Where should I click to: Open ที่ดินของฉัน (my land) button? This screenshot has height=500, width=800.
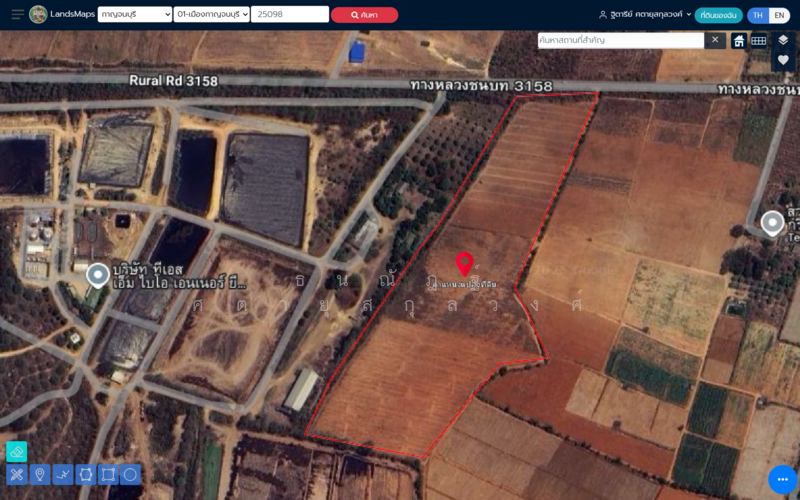click(718, 15)
